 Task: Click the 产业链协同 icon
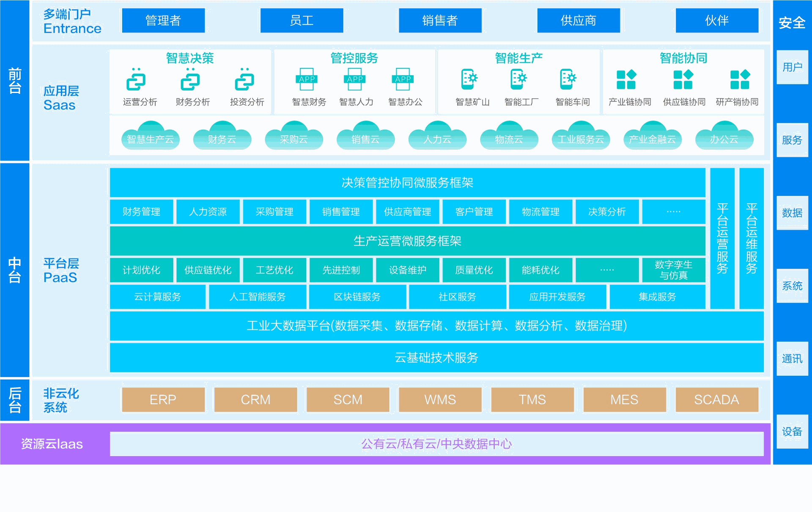[x=626, y=79]
